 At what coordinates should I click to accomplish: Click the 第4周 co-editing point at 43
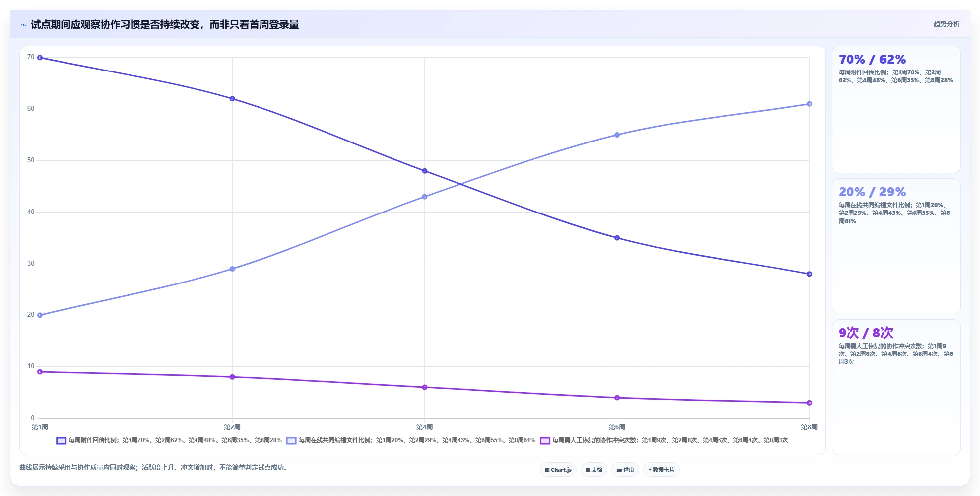click(x=425, y=197)
